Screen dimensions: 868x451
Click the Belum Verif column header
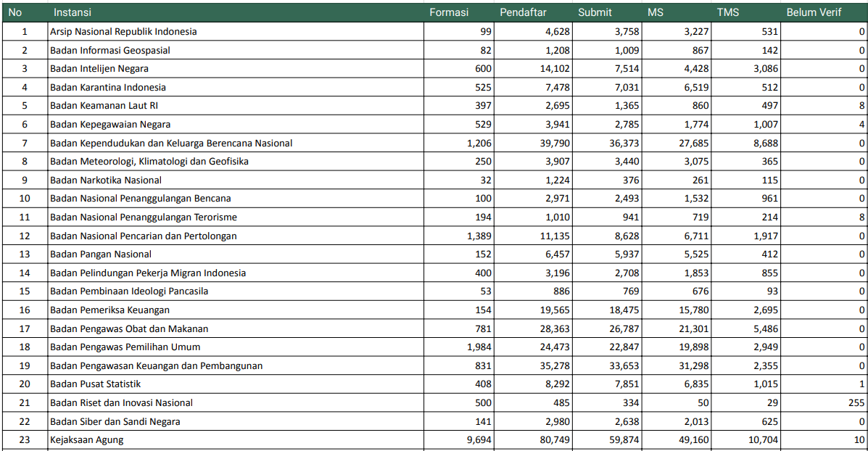(x=824, y=12)
